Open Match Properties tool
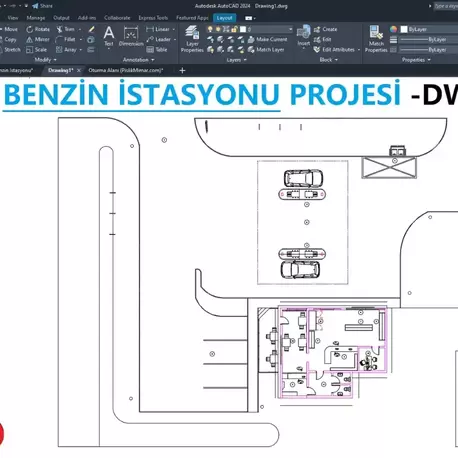 [x=376, y=39]
